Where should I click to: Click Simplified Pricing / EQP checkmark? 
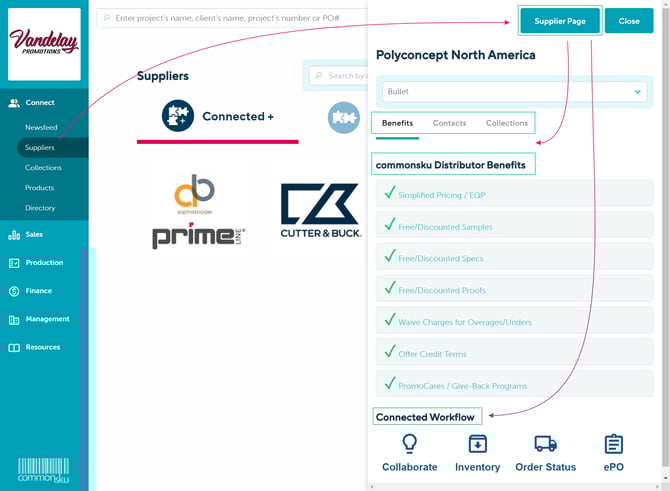click(389, 194)
